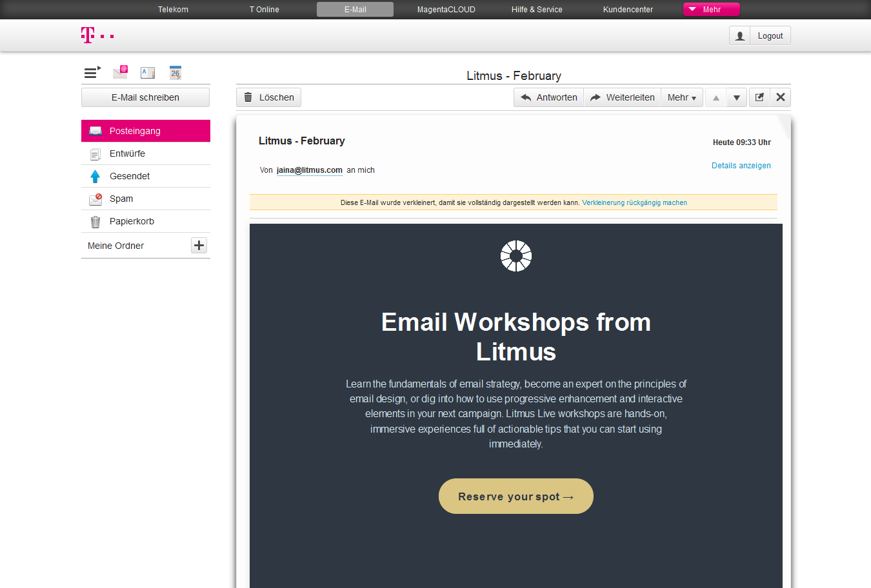Click the Email Workshops from Litmus heading

tap(516, 337)
